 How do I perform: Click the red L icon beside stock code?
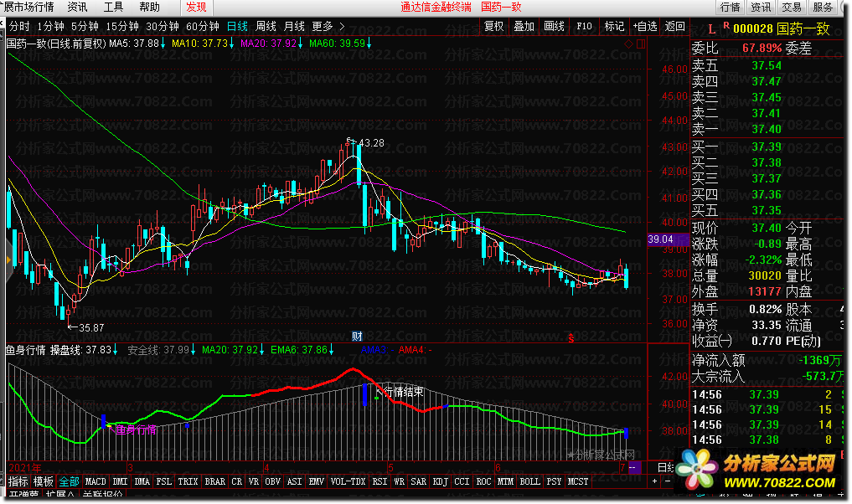(712, 29)
